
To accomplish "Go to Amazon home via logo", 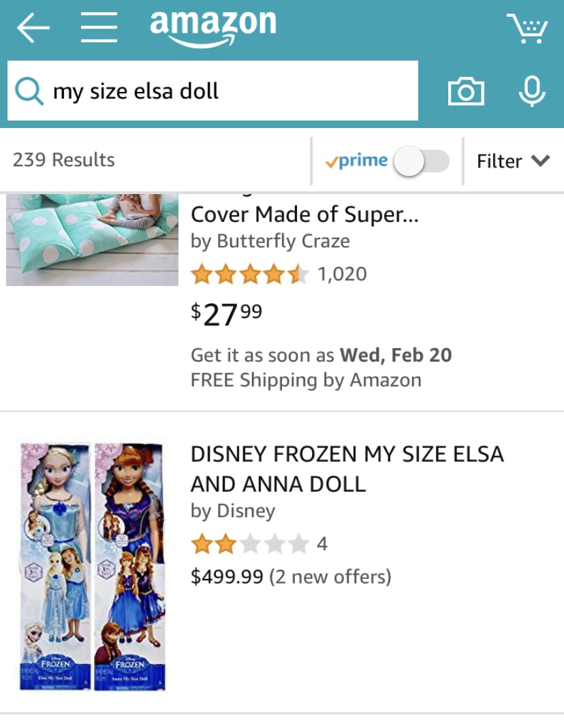I will click(x=213, y=27).
